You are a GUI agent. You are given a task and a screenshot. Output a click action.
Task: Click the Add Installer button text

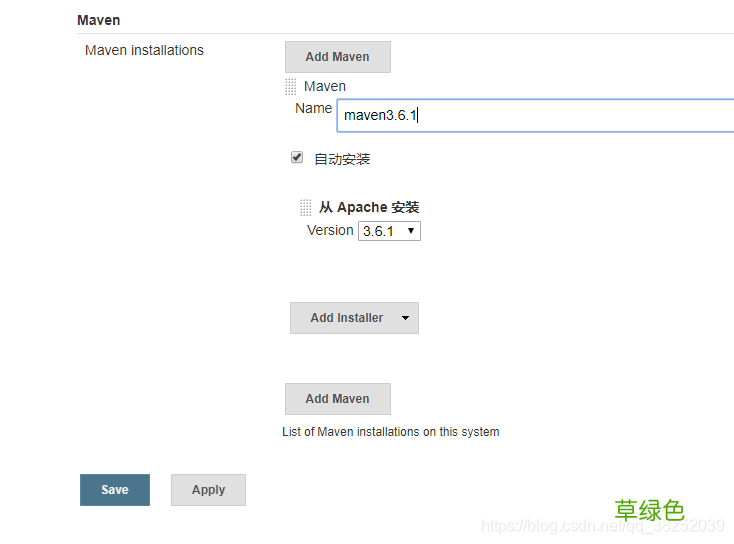346,318
